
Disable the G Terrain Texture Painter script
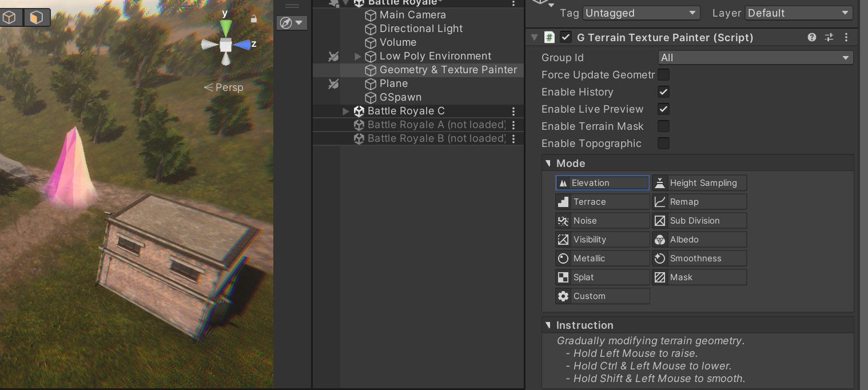(x=566, y=37)
